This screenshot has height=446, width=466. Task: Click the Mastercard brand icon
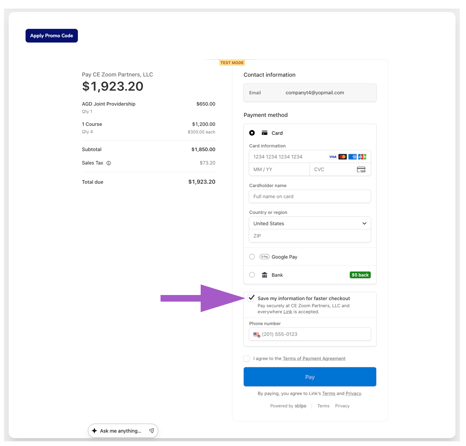pos(342,157)
